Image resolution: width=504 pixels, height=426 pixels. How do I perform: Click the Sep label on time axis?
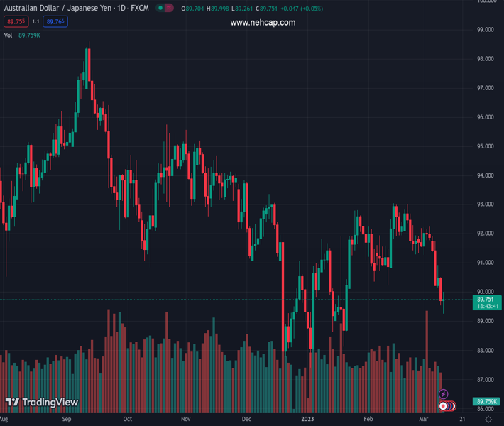[x=66, y=420]
